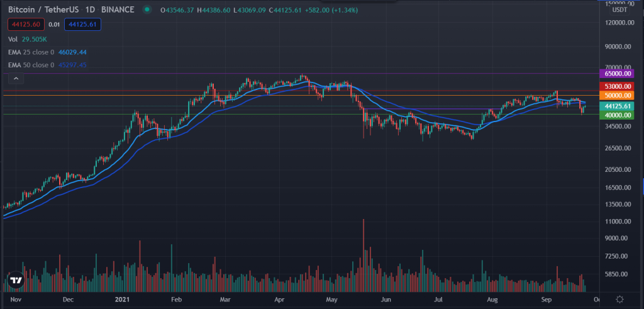The image size is (644, 309).
Task: Click the blue buy price 44125.61 button
Action: click(x=82, y=25)
